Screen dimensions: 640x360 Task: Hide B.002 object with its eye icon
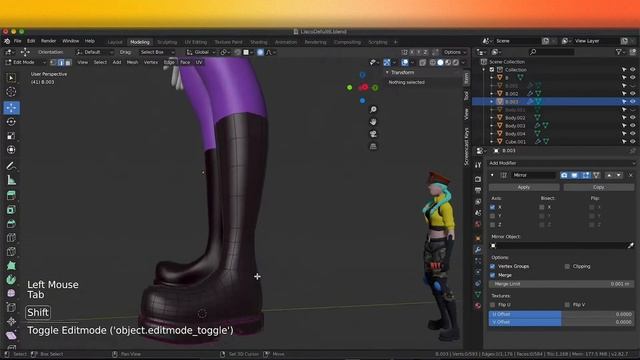633,93
